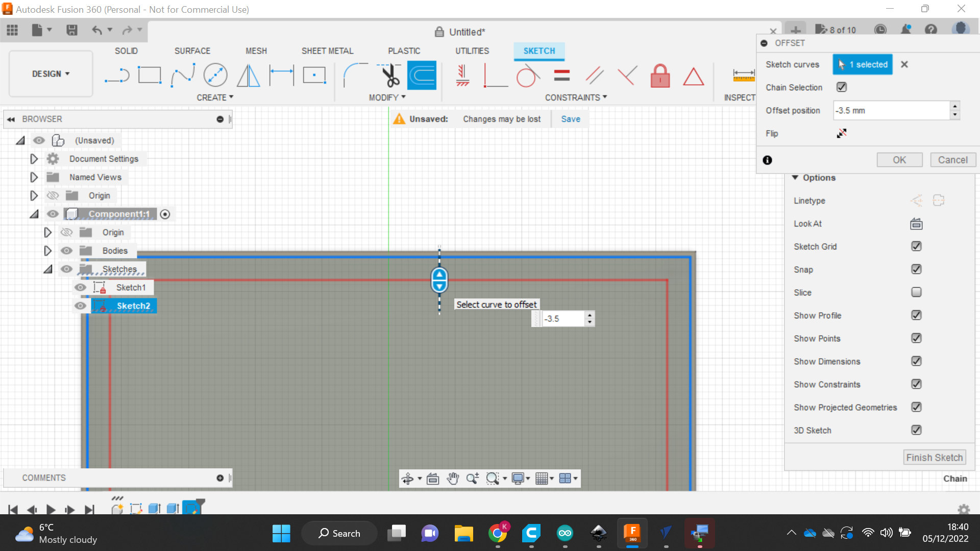
Task: Expand the Origin folder in browser
Action: (34, 196)
